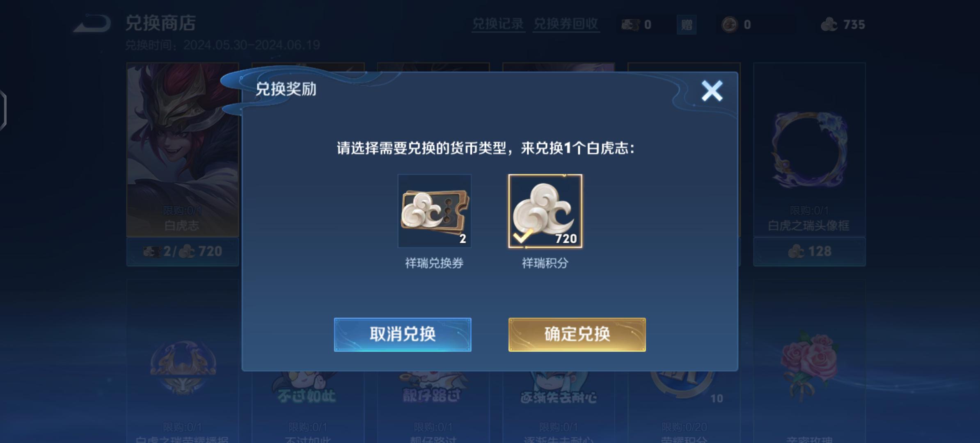Tap the exchange ticket count icon
Image resolution: width=980 pixels, height=443 pixels.
630,25
